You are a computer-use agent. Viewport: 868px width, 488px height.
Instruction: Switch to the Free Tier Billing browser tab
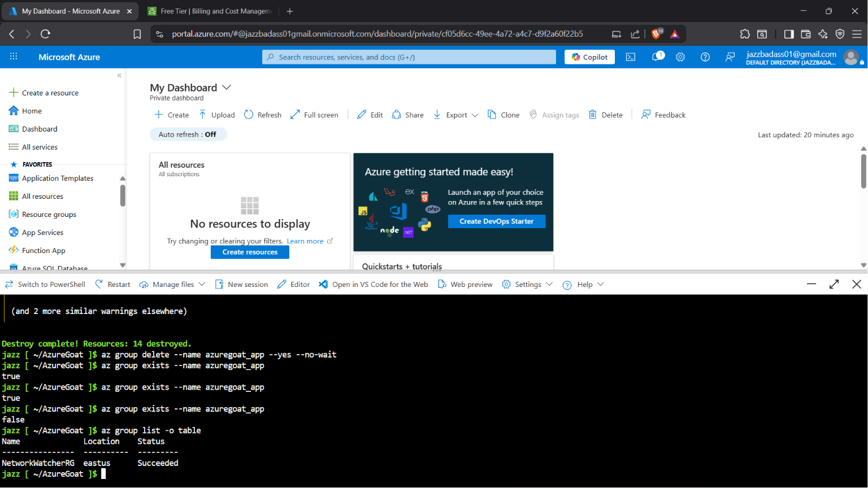[210, 11]
